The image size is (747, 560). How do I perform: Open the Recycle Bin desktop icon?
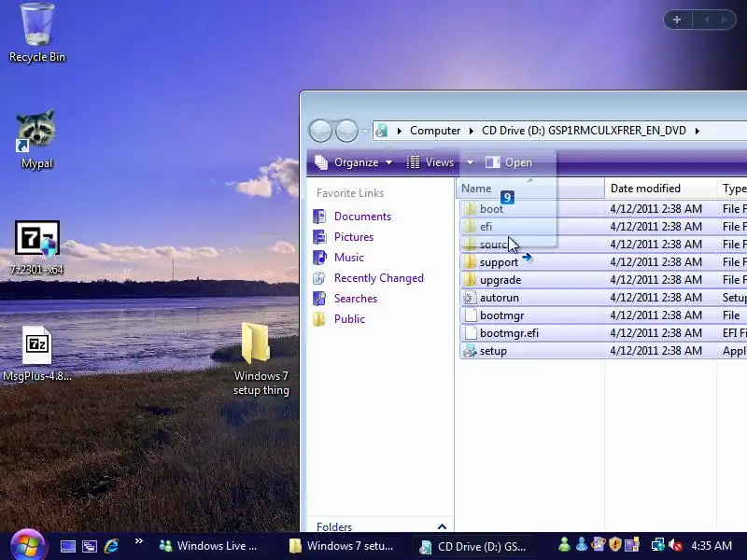[x=37, y=33]
